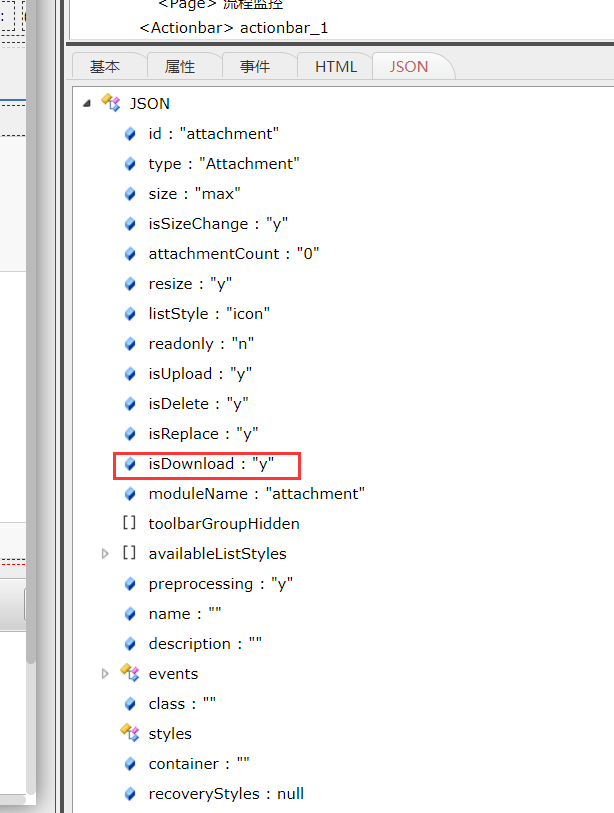Select the availableListStyles row label
Viewport: 614px width, 813px height.
point(217,554)
